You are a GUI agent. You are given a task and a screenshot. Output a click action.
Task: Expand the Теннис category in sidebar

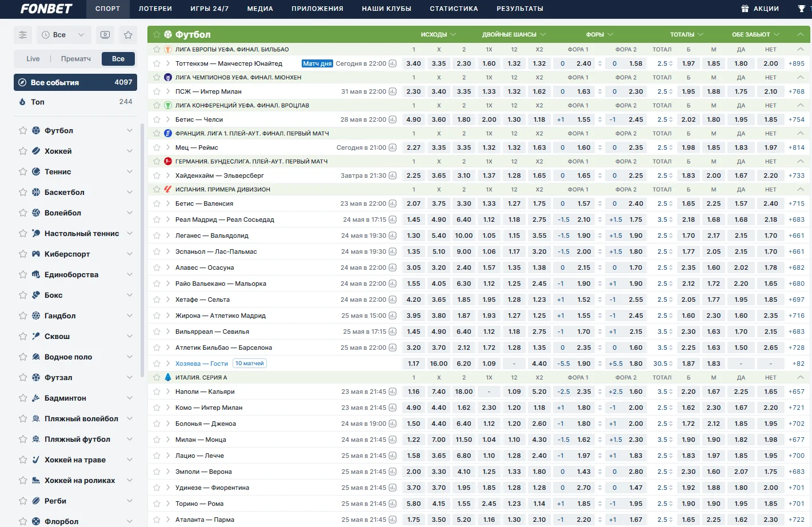[x=130, y=172]
